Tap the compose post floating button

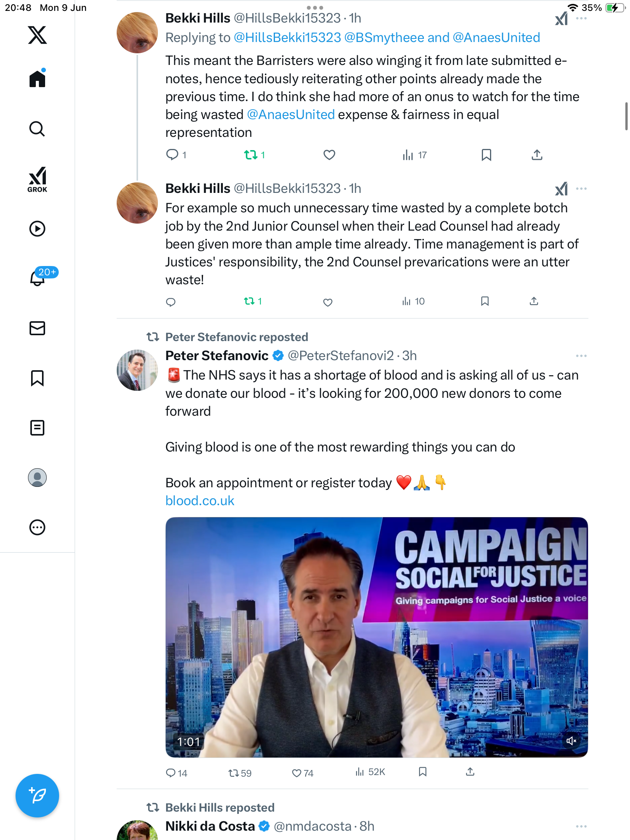point(37,796)
